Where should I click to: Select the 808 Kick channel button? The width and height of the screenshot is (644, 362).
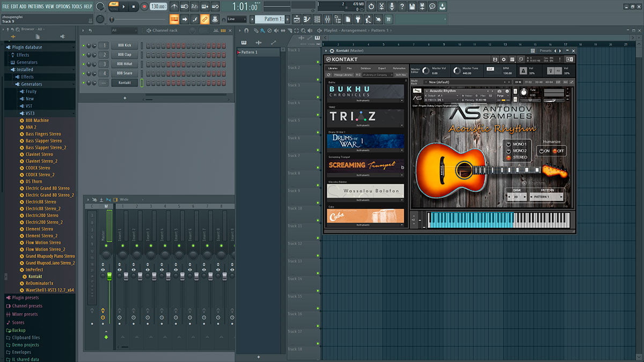(125, 46)
